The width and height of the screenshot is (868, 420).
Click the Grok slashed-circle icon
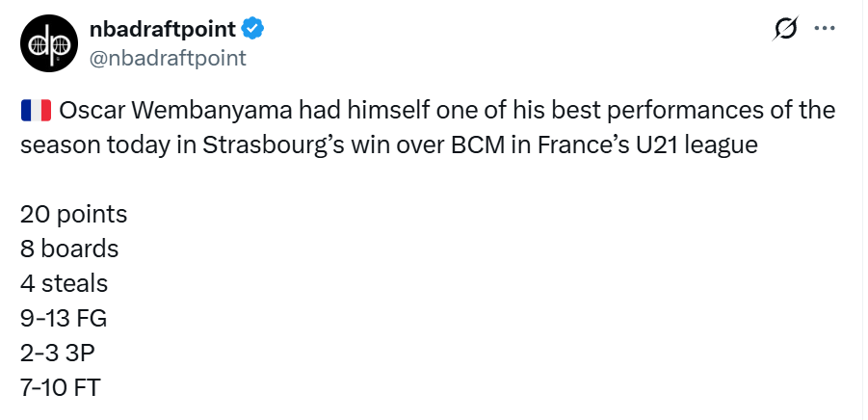[785, 30]
